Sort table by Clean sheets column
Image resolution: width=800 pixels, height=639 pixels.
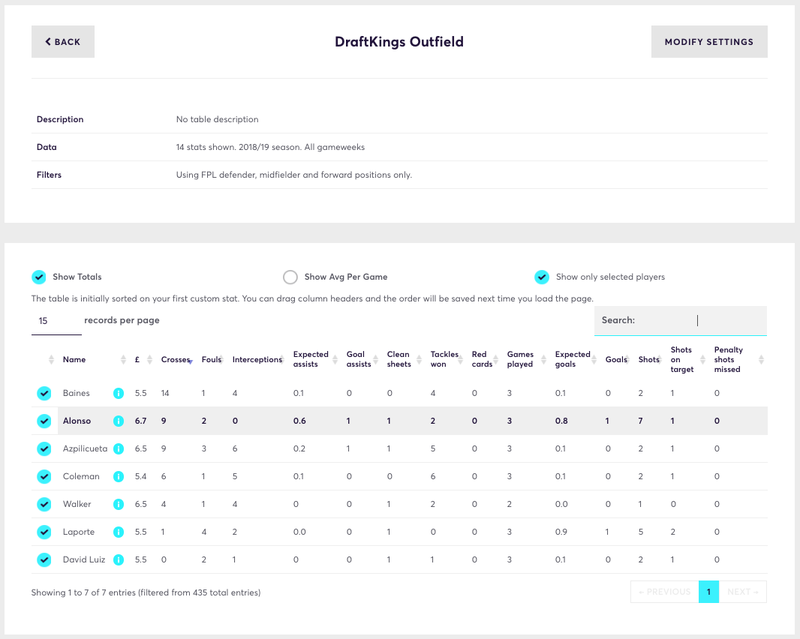tap(399, 359)
